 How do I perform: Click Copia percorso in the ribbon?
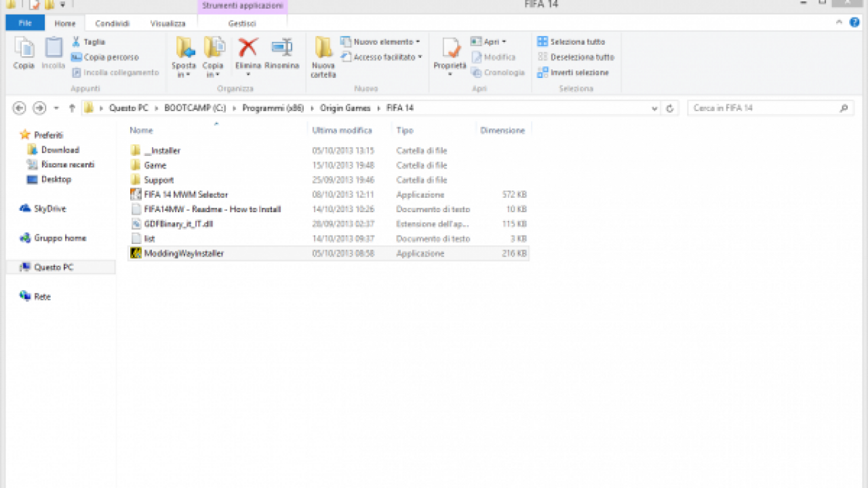click(104, 57)
